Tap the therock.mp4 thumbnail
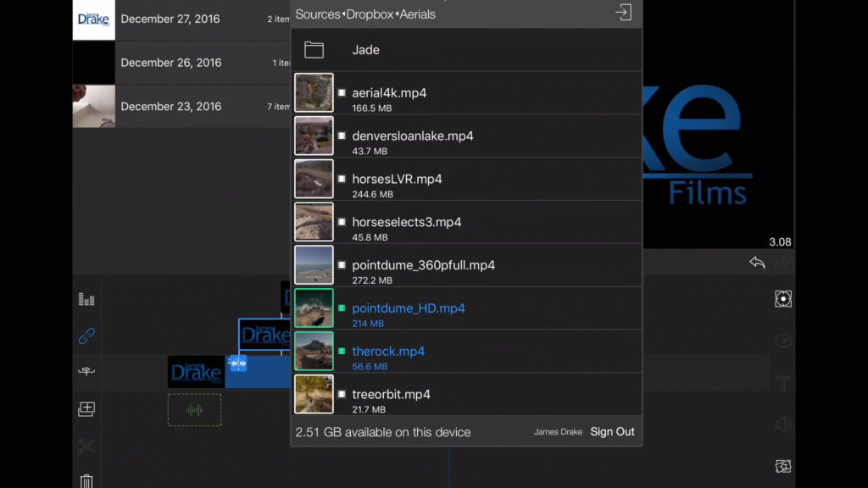Viewport: 868px width, 488px height. (314, 352)
